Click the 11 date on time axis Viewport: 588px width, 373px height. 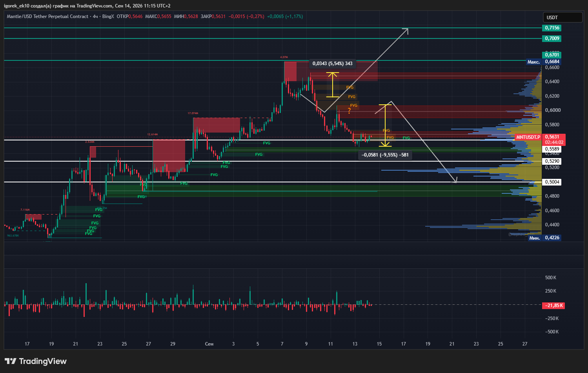331,344
